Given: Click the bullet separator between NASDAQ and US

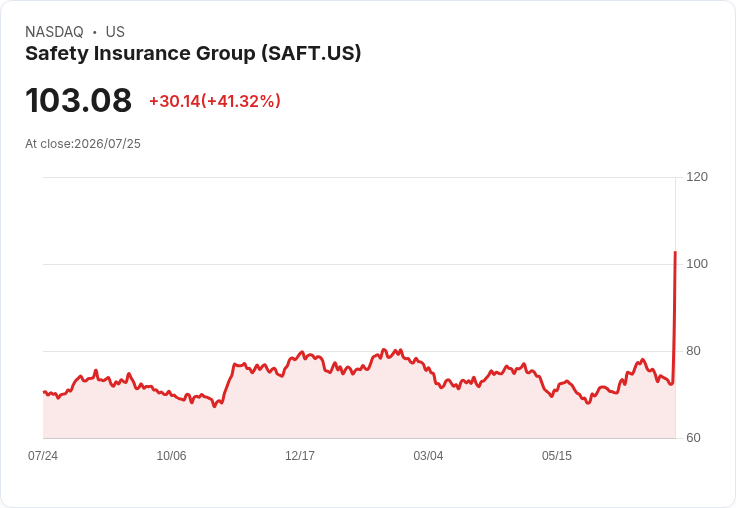Looking at the screenshot, I should pyautogui.click(x=95, y=32).
